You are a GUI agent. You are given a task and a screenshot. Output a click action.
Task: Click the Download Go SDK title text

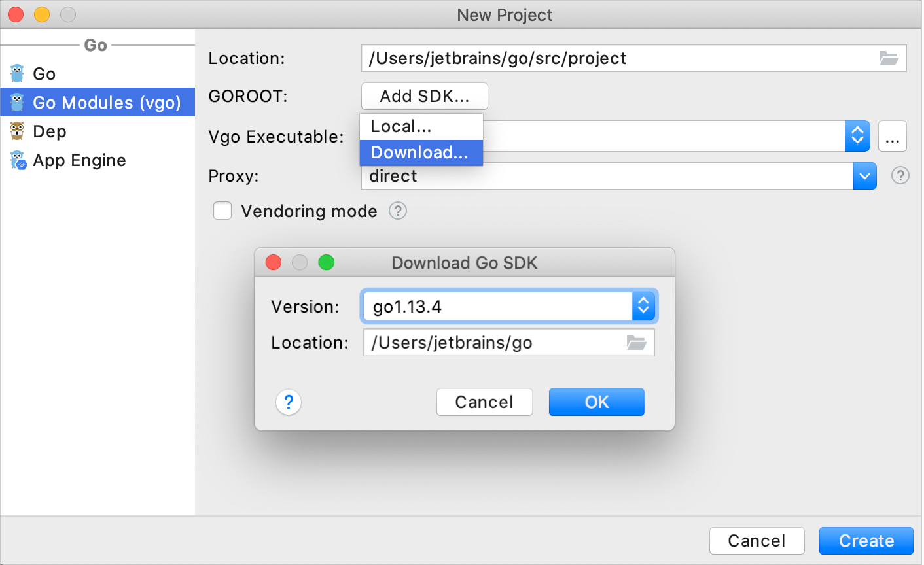click(x=465, y=263)
